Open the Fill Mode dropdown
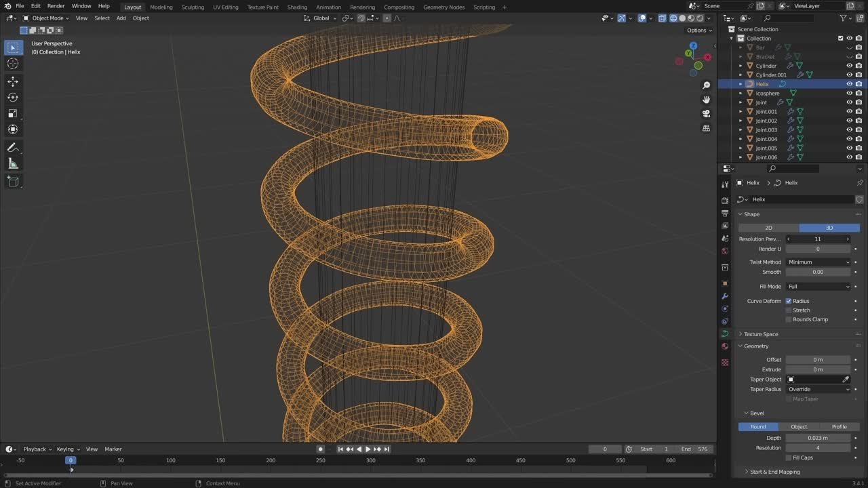Image resolution: width=868 pixels, height=488 pixels. click(818, 287)
